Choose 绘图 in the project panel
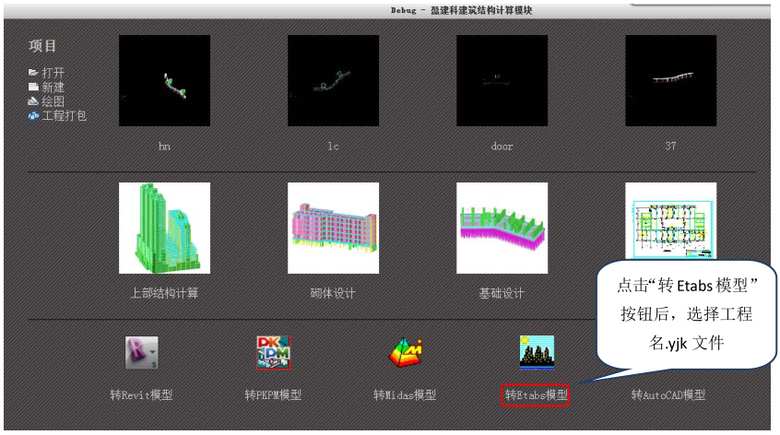This screenshot has width=780, height=435. click(x=52, y=101)
